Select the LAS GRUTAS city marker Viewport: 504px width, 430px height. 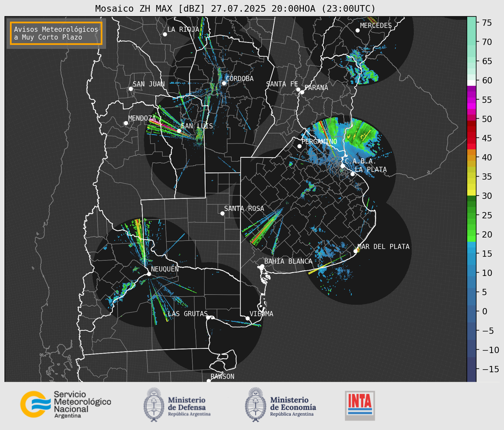coord(208,317)
